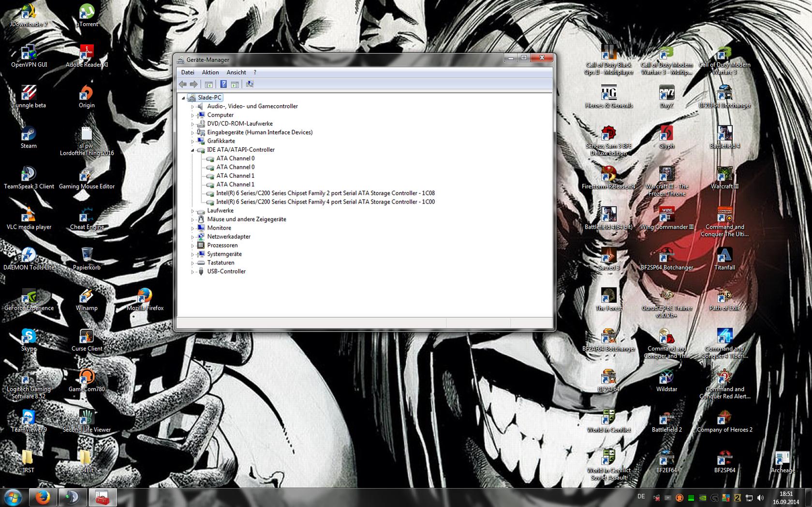Click the Wildstar desktop icon
This screenshot has width=812, height=507.
666,380
